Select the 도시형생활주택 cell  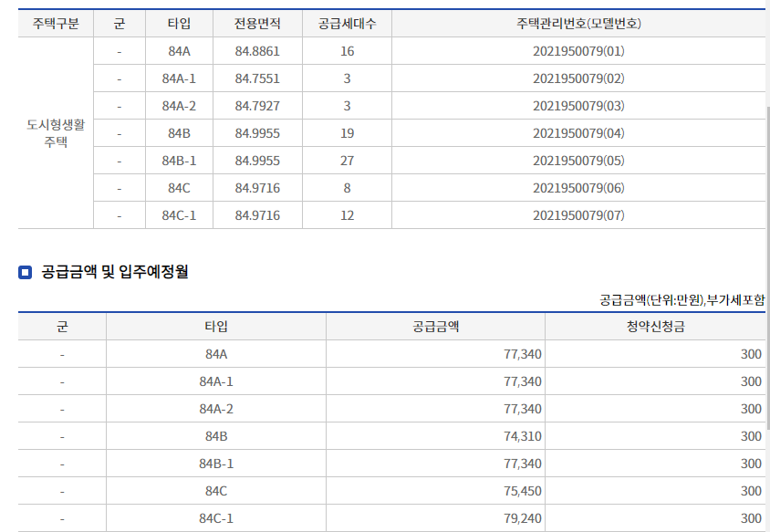[56, 133]
